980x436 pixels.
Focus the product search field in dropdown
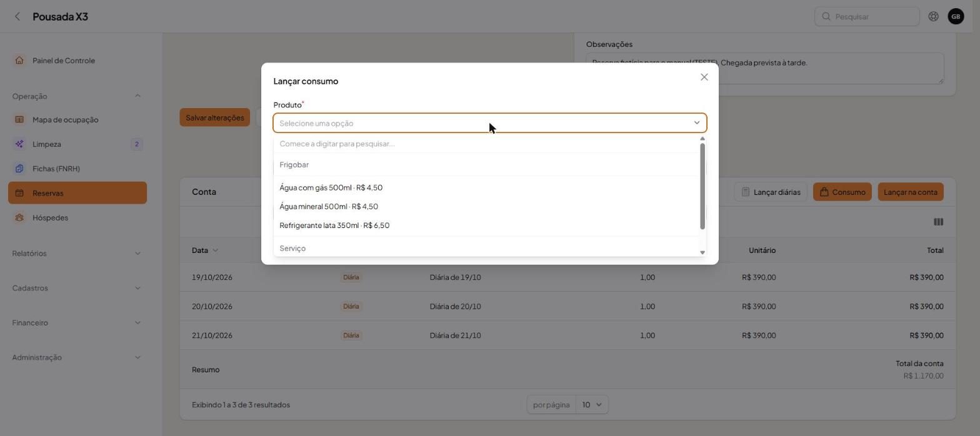pyautogui.click(x=486, y=144)
